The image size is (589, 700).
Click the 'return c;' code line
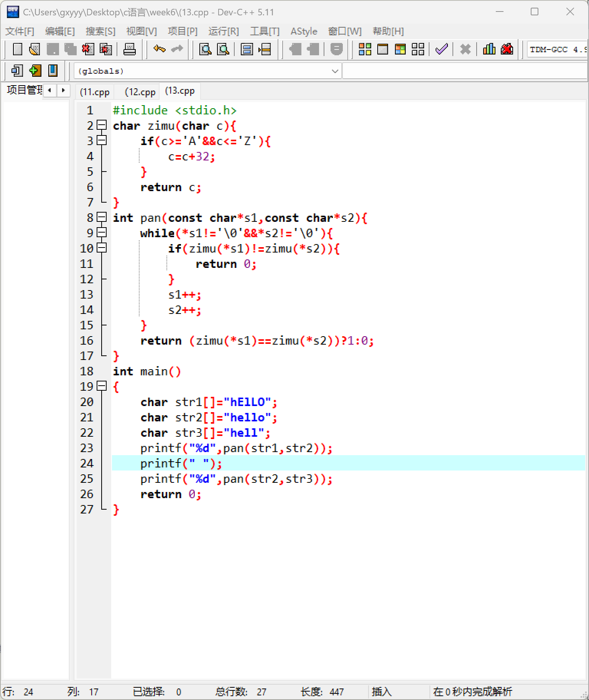click(x=171, y=187)
